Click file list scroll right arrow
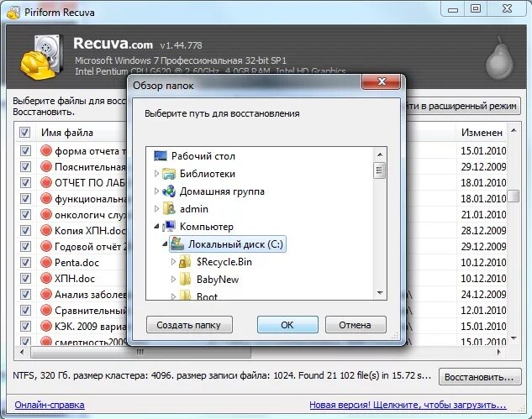Image resolution: width=532 pixels, height=419 pixels. point(498,352)
